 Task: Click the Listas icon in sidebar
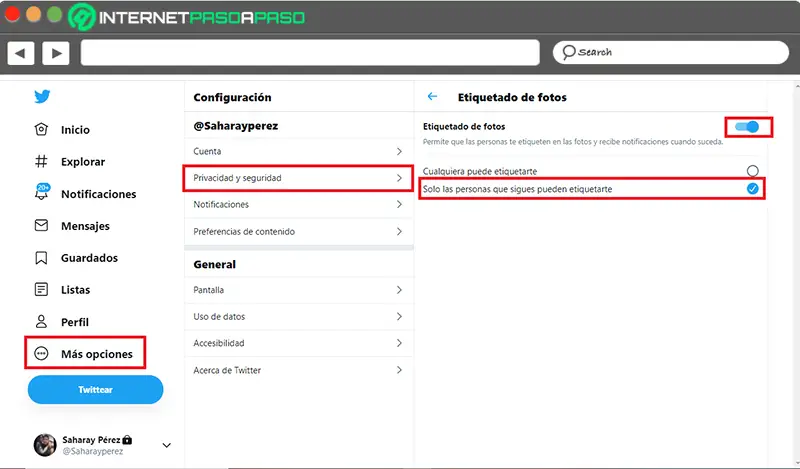[x=41, y=290]
